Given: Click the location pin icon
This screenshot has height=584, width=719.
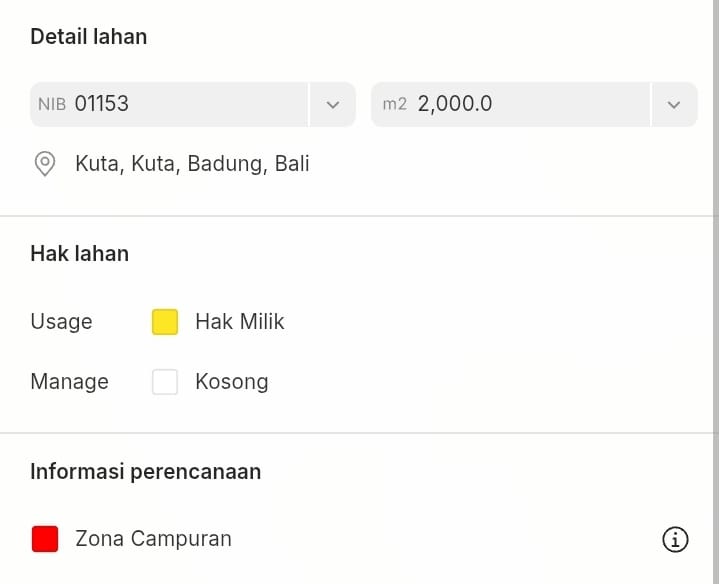Looking at the screenshot, I should (45, 164).
